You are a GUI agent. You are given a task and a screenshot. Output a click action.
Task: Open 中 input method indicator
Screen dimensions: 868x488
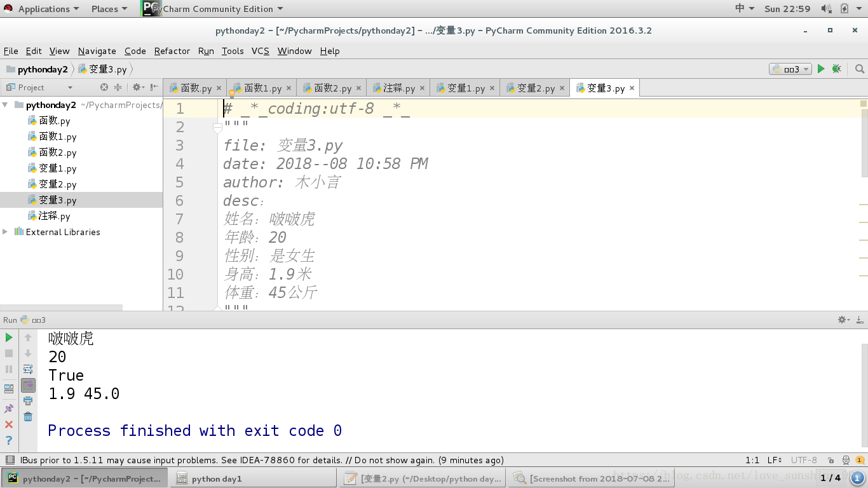pos(745,8)
